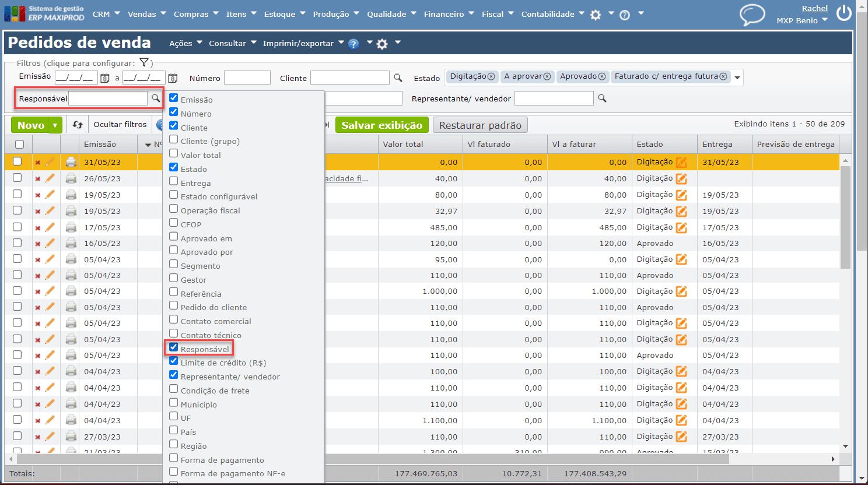Uncheck the Responsável column checkbox
The width and height of the screenshot is (868, 485).
pyautogui.click(x=174, y=347)
